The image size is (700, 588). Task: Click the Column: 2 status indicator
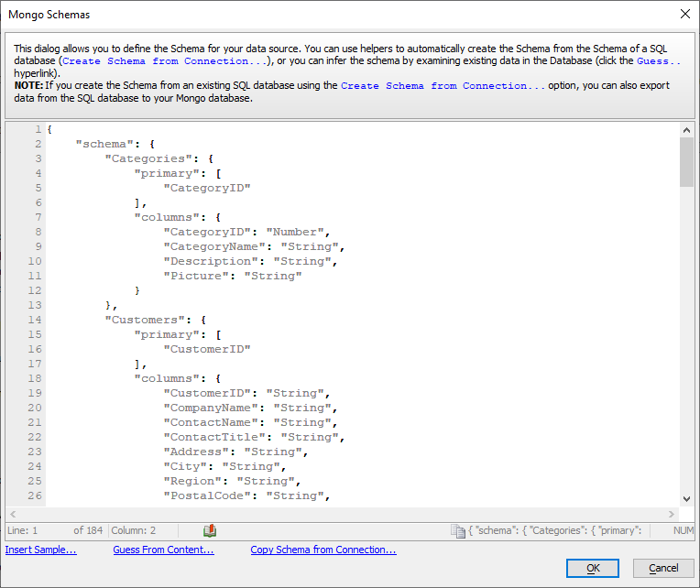pos(134,530)
